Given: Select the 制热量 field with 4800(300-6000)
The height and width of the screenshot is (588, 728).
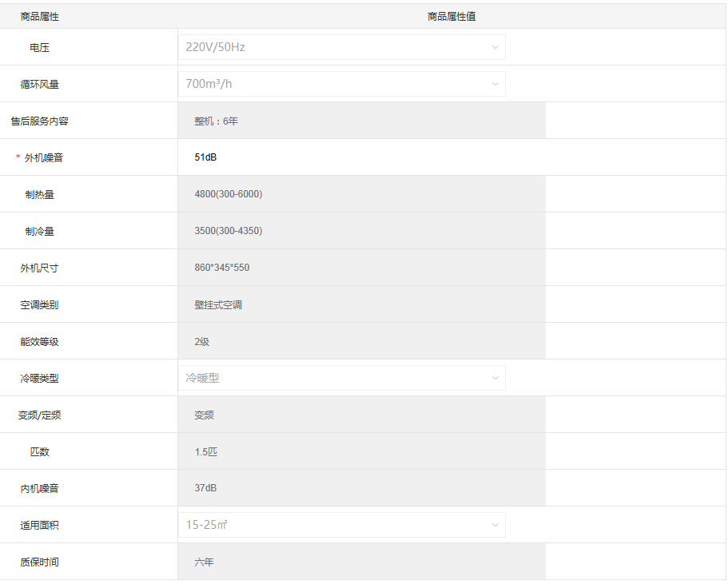Looking at the screenshot, I should pyautogui.click(x=361, y=194).
